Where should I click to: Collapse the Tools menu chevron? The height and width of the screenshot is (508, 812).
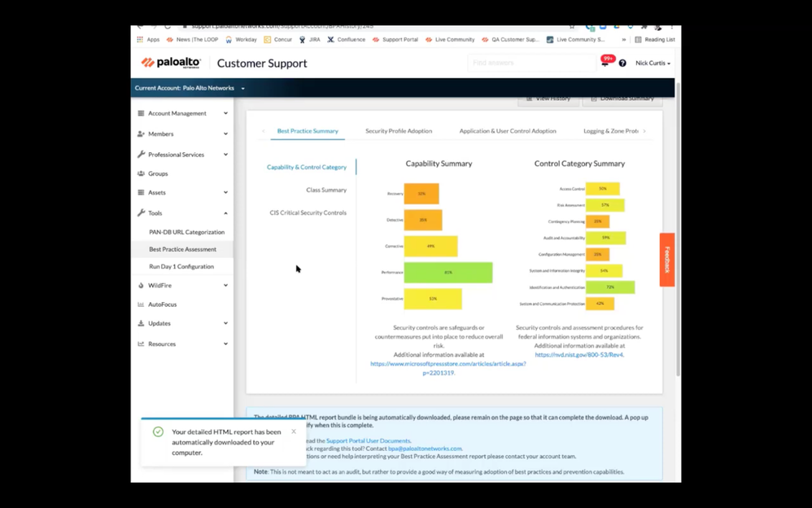point(225,213)
